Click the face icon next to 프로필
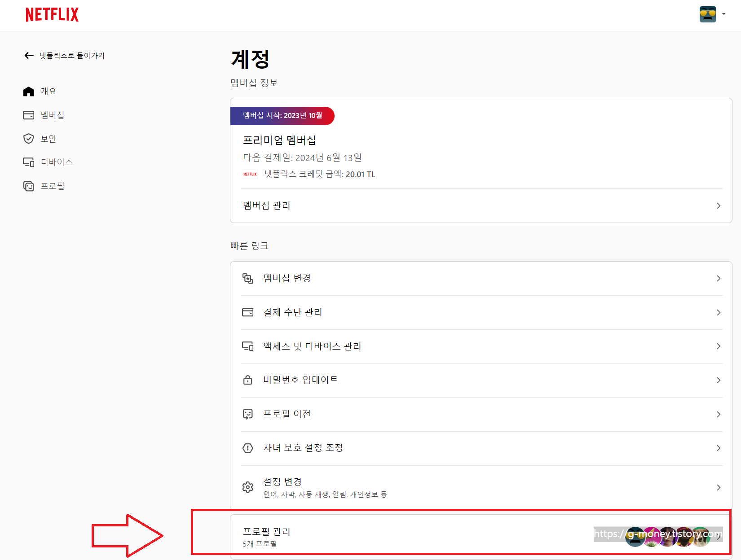Screen dimensions: 741x560 pos(29,186)
